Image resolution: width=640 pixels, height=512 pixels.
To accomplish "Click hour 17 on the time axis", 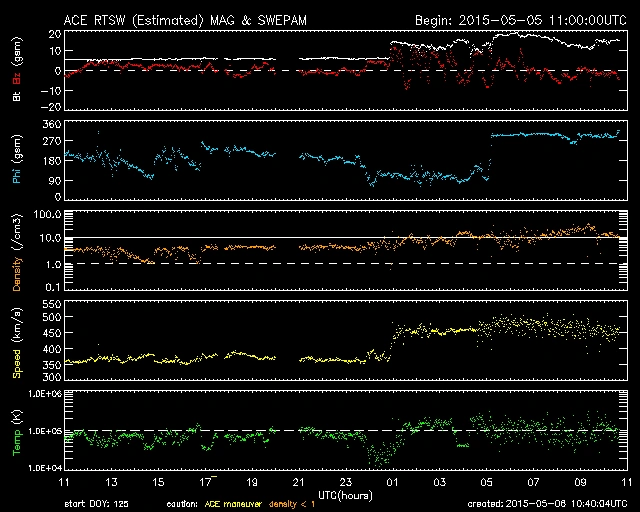I will point(204,483).
